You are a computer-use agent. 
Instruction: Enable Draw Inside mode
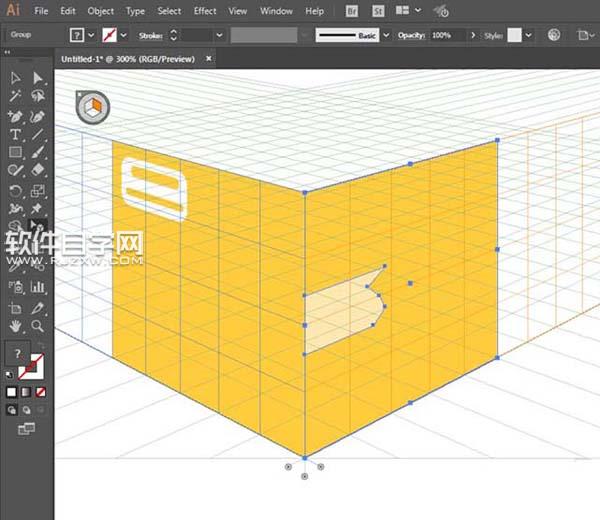coord(41,410)
